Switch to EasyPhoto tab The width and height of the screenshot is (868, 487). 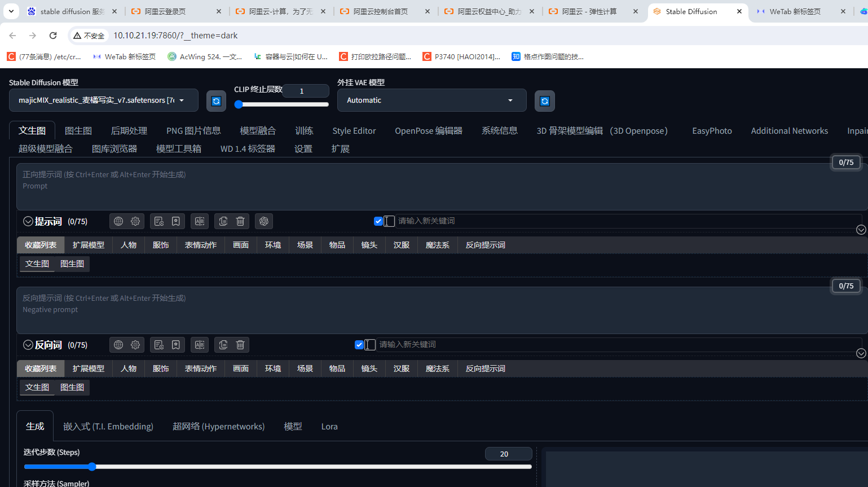pyautogui.click(x=712, y=130)
